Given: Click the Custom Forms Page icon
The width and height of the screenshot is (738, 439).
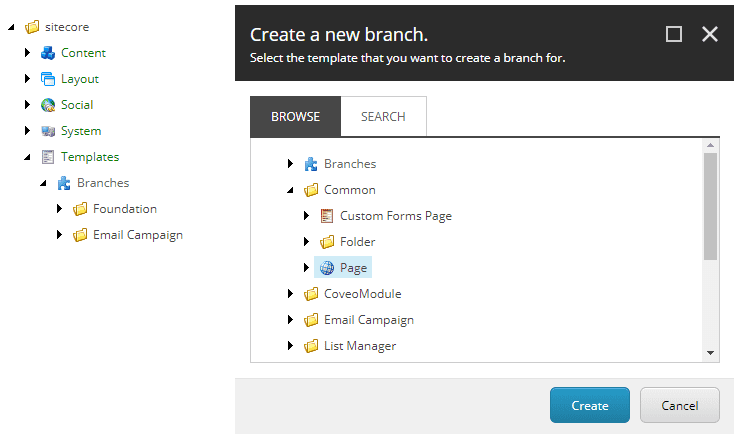Looking at the screenshot, I should coord(327,216).
